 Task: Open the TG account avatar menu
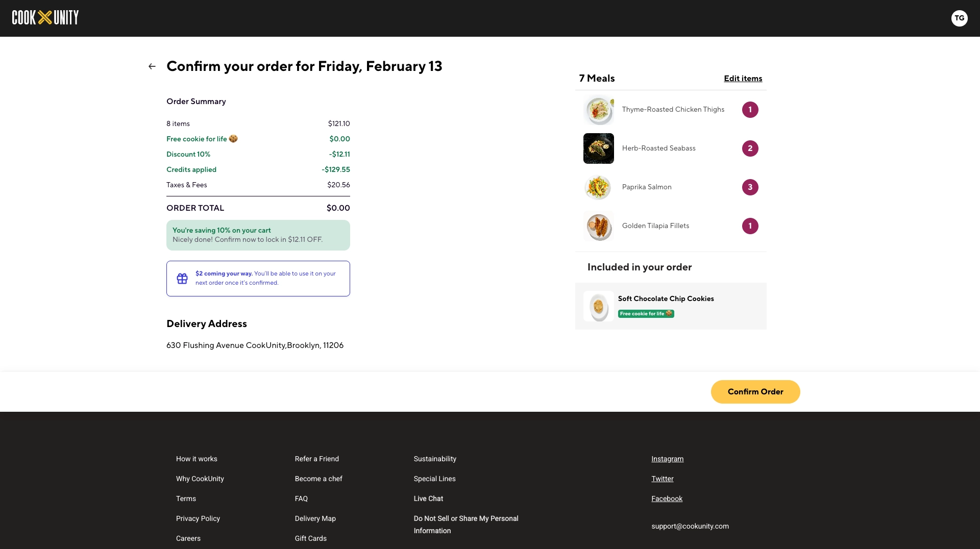click(x=959, y=18)
